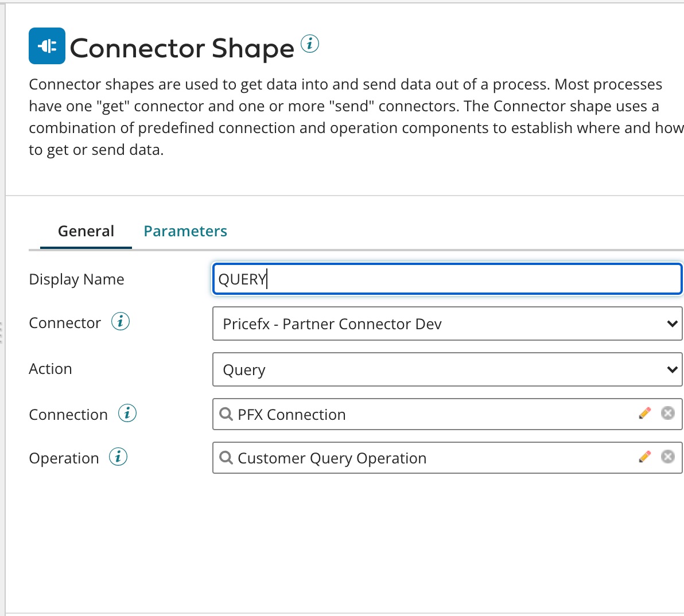The width and height of the screenshot is (684, 616).
Task: Click into the Display Name text field
Action: click(447, 279)
